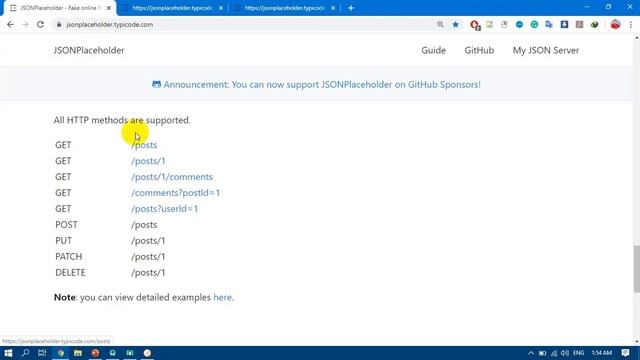This screenshot has height=360, width=640.
Task: Click the DELETE method label
Action: point(70,272)
